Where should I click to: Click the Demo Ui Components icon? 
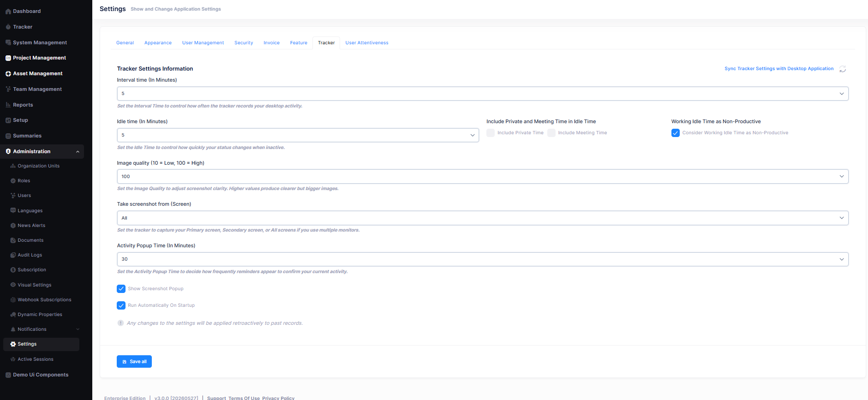tap(8, 375)
